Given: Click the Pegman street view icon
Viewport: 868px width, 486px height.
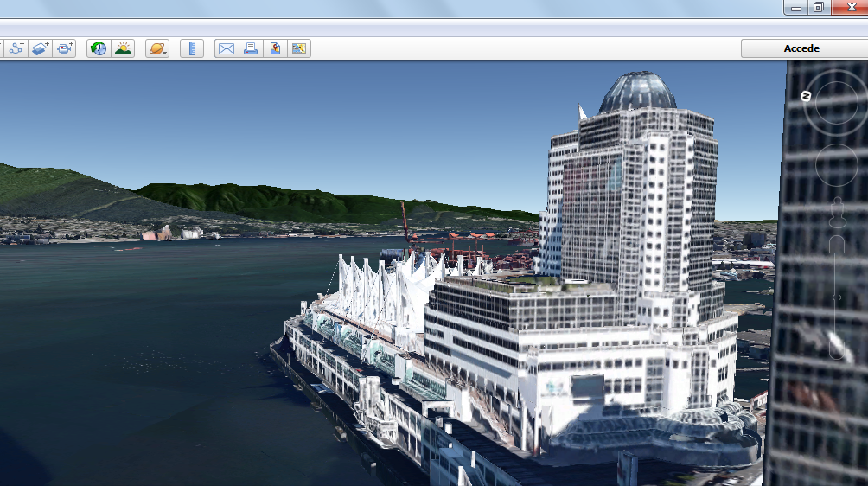Looking at the screenshot, I should click(x=837, y=213).
